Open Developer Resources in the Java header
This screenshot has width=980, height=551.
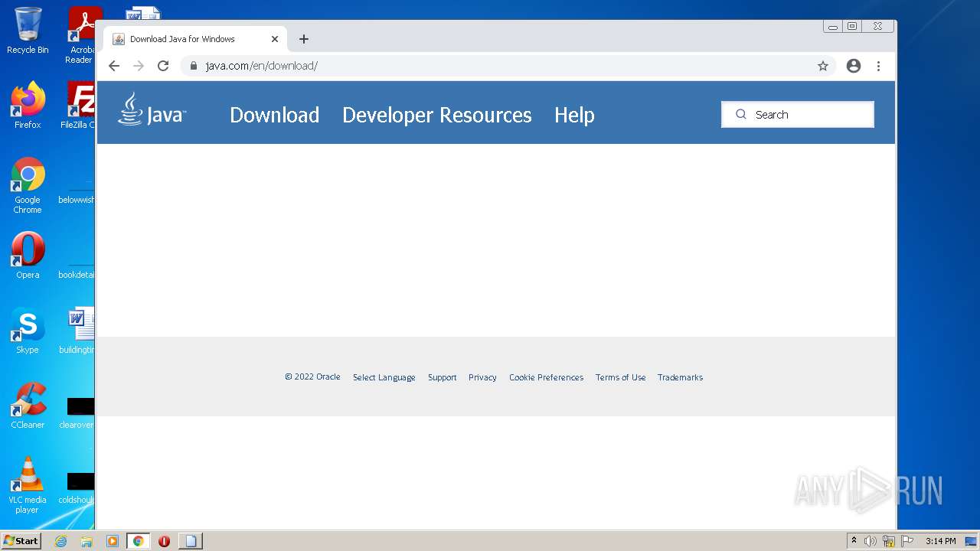(436, 115)
